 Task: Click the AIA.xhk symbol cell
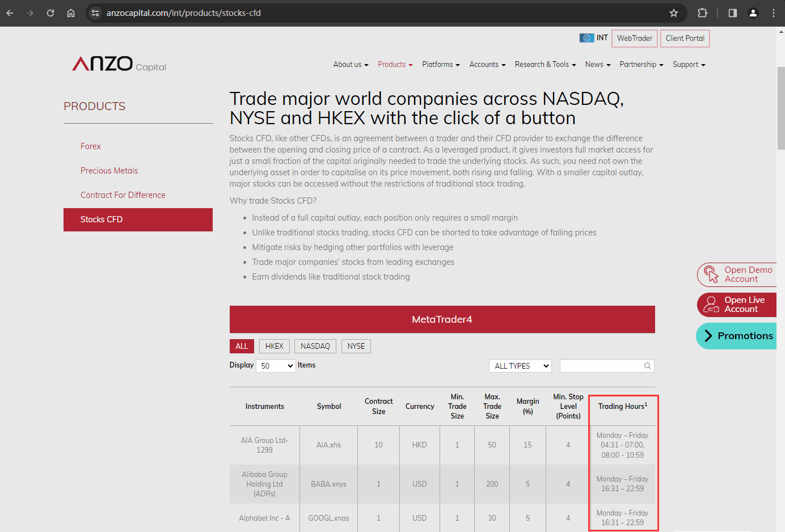pyautogui.click(x=329, y=445)
